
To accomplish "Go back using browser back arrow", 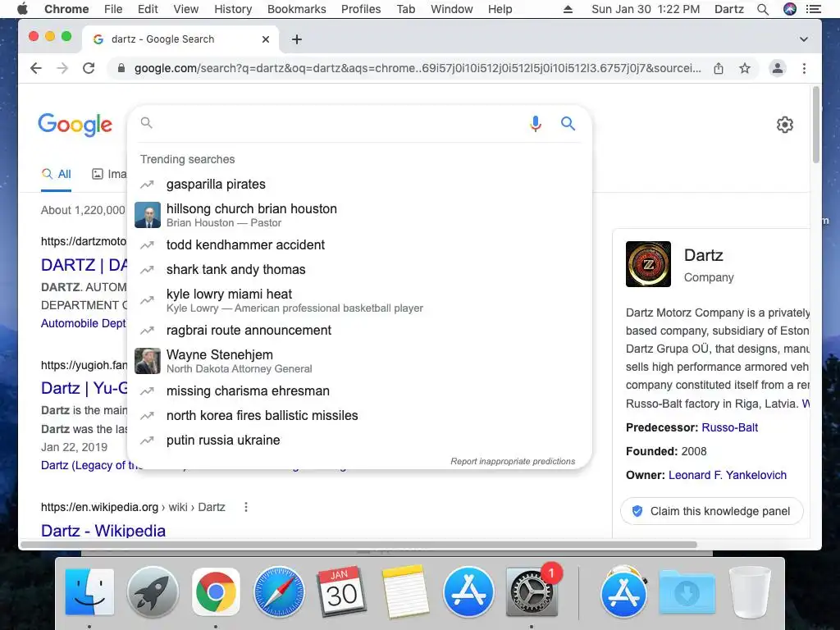I will click(36, 68).
